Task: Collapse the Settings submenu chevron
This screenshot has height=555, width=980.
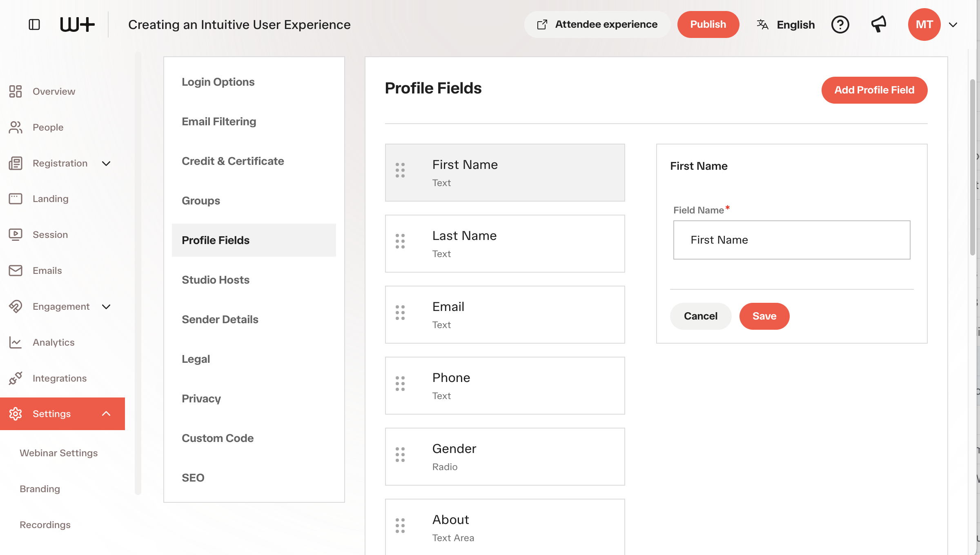Action: (106, 413)
